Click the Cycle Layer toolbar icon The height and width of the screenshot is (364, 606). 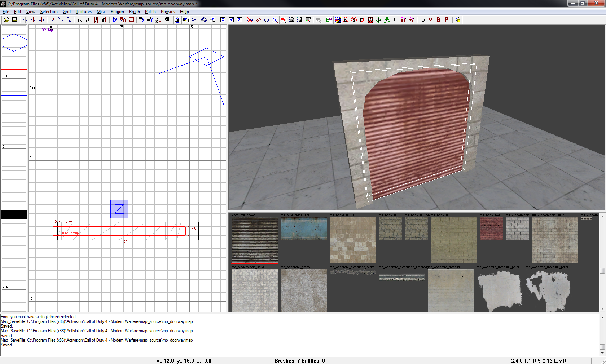click(166, 20)
